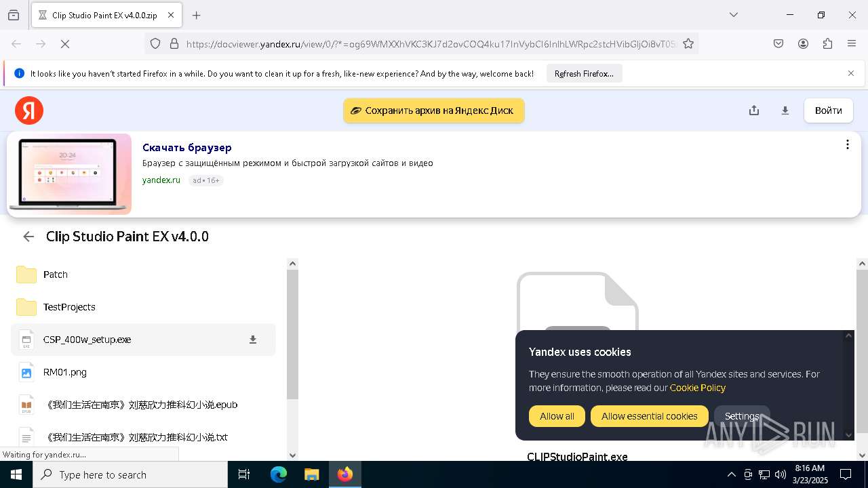Screen dimensions: 868x488
Task: Click the preview pane scroll-up arrow
Action: [862, 264]
